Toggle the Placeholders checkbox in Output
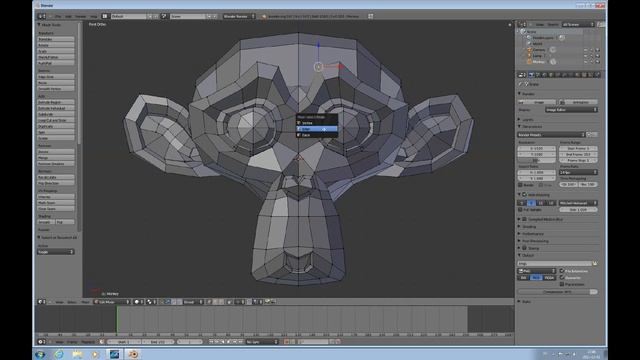 tap(562, 284)
